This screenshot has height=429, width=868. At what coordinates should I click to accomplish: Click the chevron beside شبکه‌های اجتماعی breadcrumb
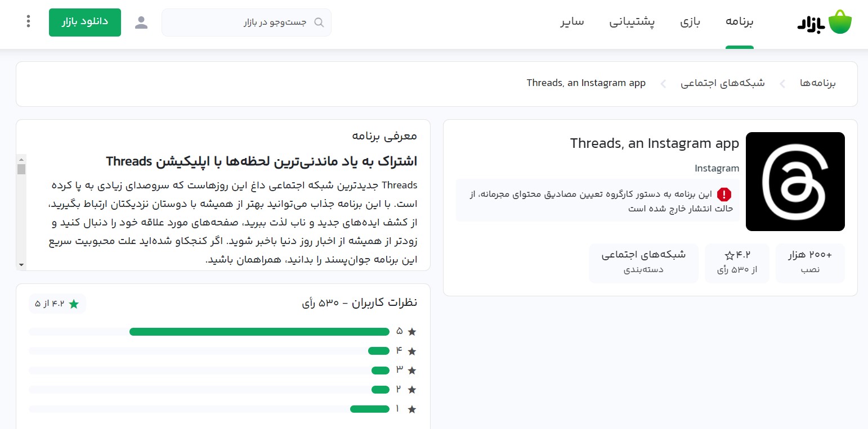coord(663,83)
